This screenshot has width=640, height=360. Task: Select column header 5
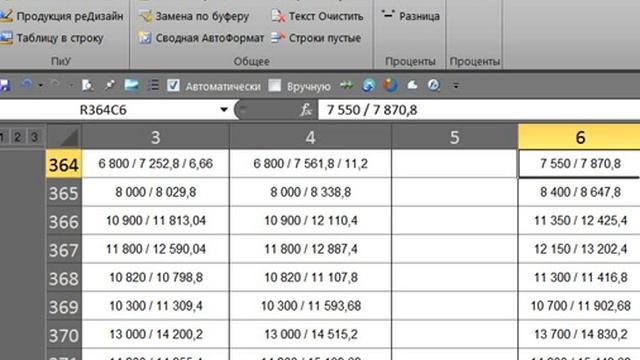click(455, 137)
